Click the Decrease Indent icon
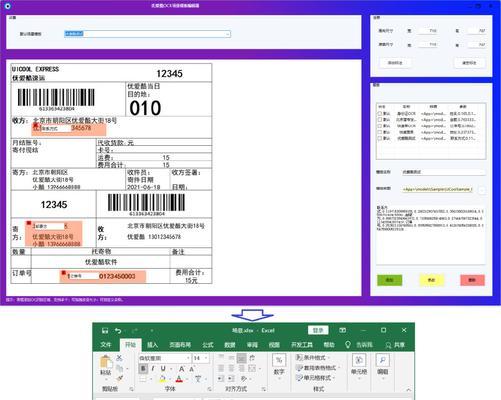 pyautogui.click(x=221, y=379)
